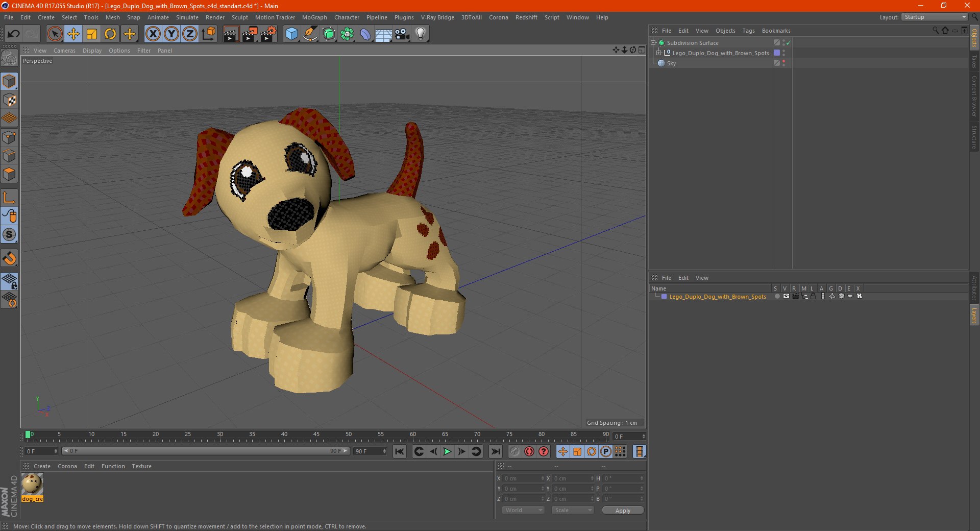The image size is (980, 531).
Task: Toggle Autokeying button
Action: click(x=529, y=451)
